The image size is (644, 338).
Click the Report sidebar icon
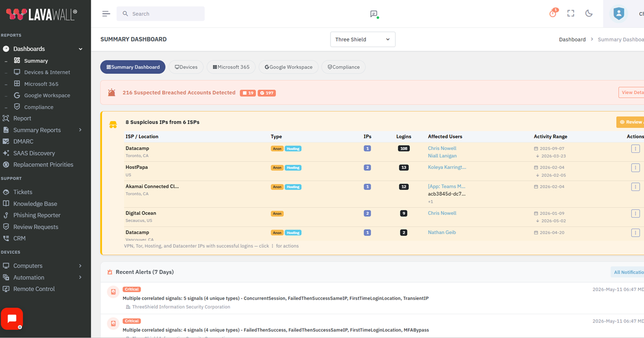click(6, 119)
